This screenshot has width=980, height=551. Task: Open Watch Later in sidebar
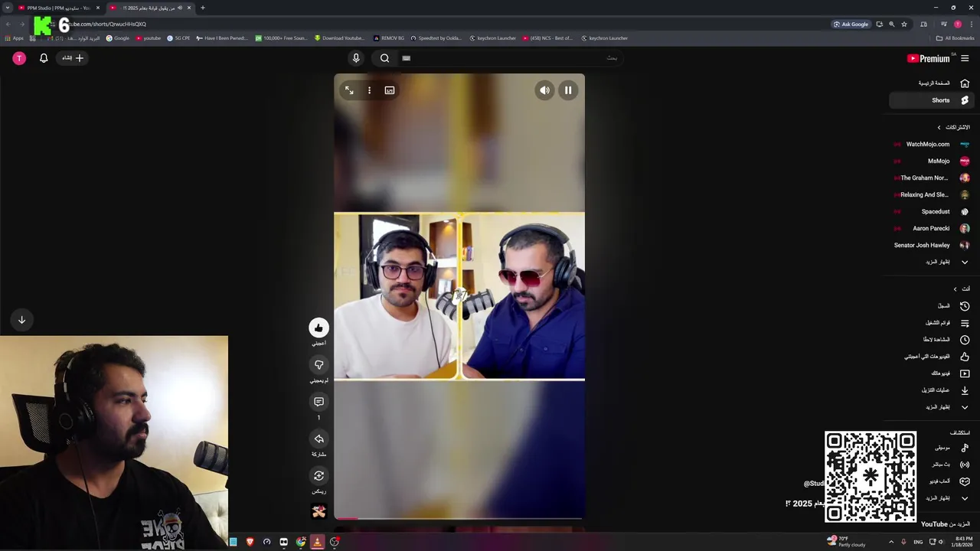pos(932,340)
